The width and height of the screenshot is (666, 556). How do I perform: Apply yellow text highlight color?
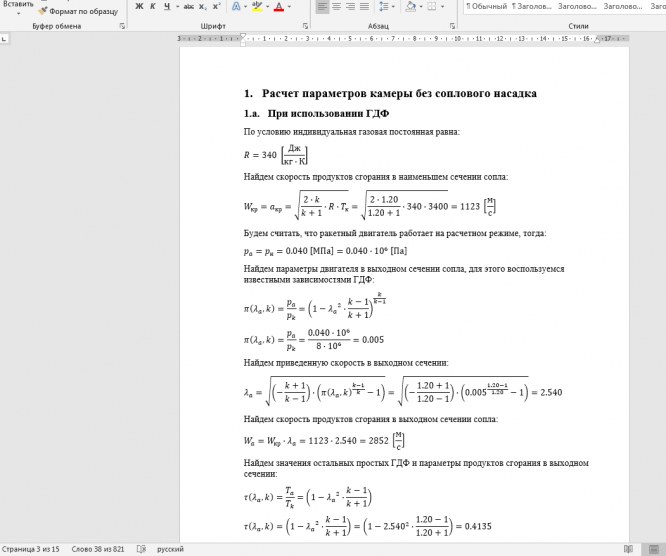257,6
